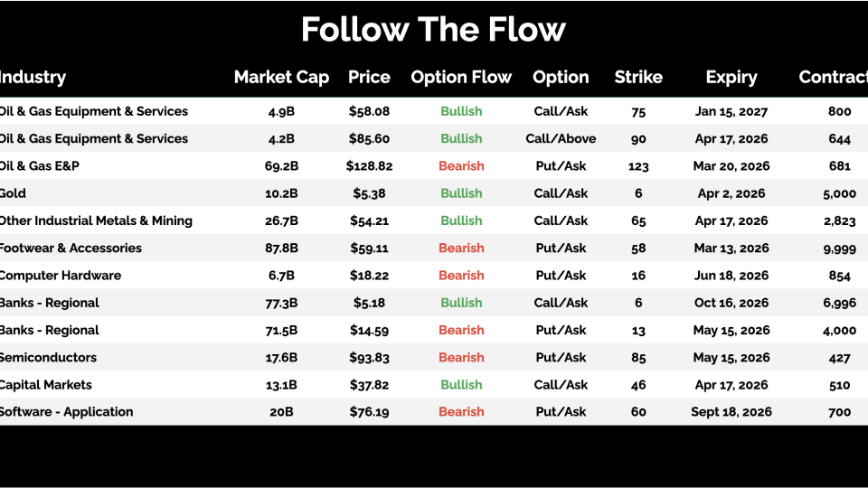Select the Footwear & Accessories row label
This screenshot has width=868, height=488.
pos(70,249)
